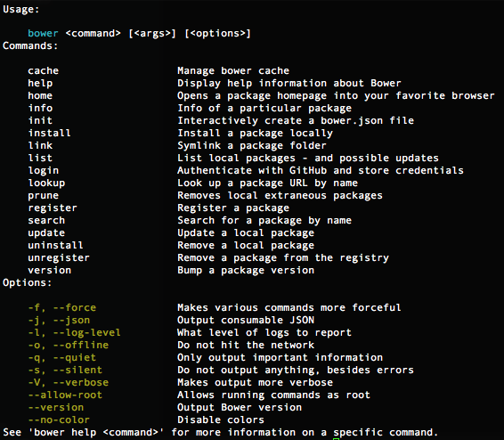Click the '-f, --force' option
504x440 pixels.
click(62, 308)
